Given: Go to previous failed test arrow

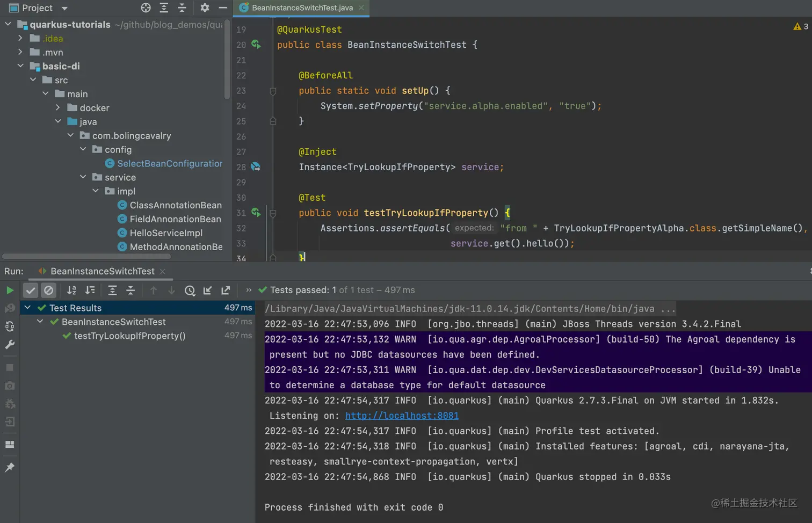Looking at the screenshot, I should pos(154,290).
